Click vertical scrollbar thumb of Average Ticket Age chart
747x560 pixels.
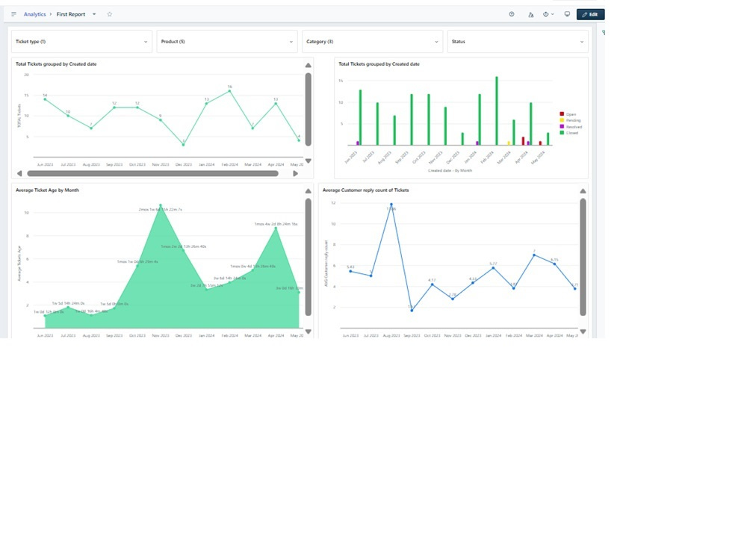pyautogui.click(x=309, y=257)
